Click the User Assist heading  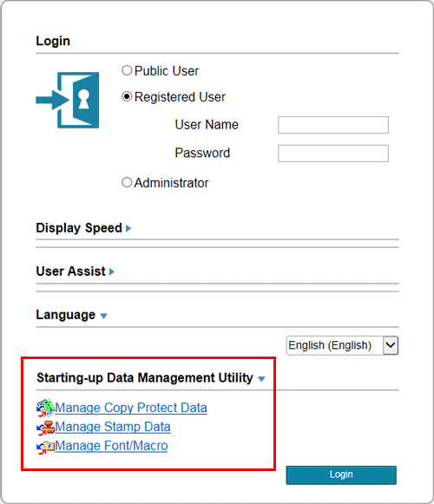click(71, 272)
